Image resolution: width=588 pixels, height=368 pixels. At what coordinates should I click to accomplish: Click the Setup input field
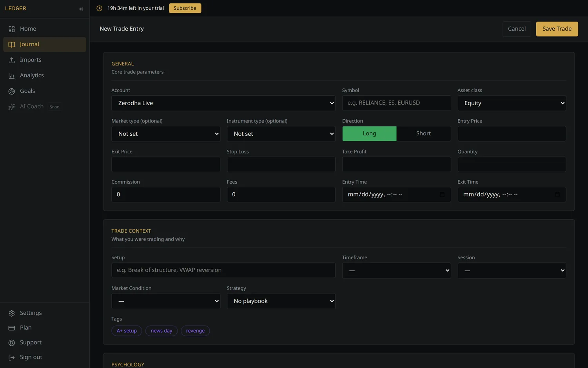click(223, 270)
